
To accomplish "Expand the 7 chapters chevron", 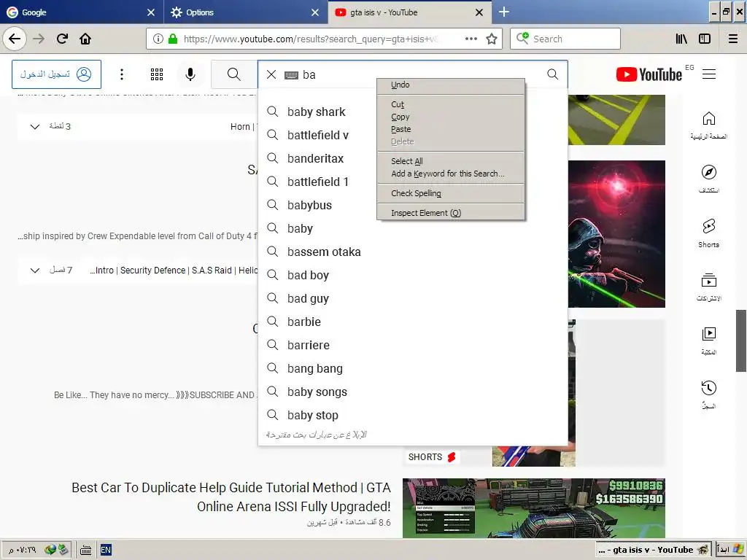I will click(x=35, y=271).
